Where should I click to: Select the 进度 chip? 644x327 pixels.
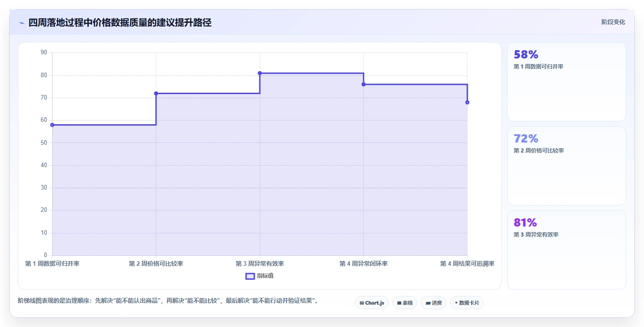click(x=434, y=303)
